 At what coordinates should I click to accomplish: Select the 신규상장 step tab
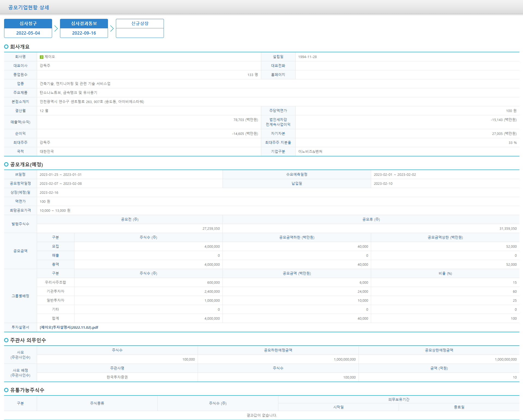pos(140,24)
